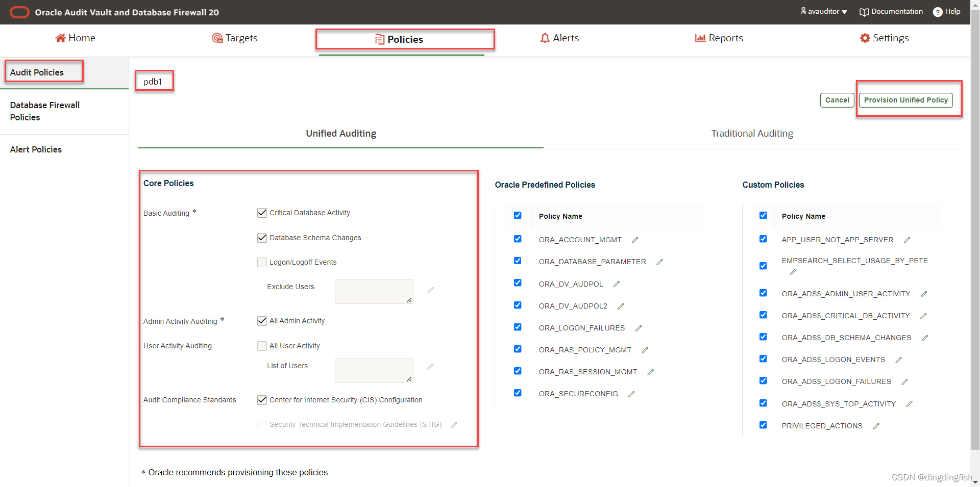Go to the Home tab
Viewport: 980px width, 487px height.
click(x=75, y=38)
